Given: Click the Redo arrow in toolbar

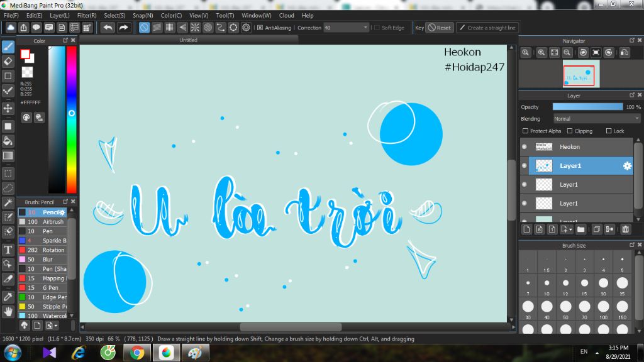Looking at the screenshot, I should [x=123, y=28].
